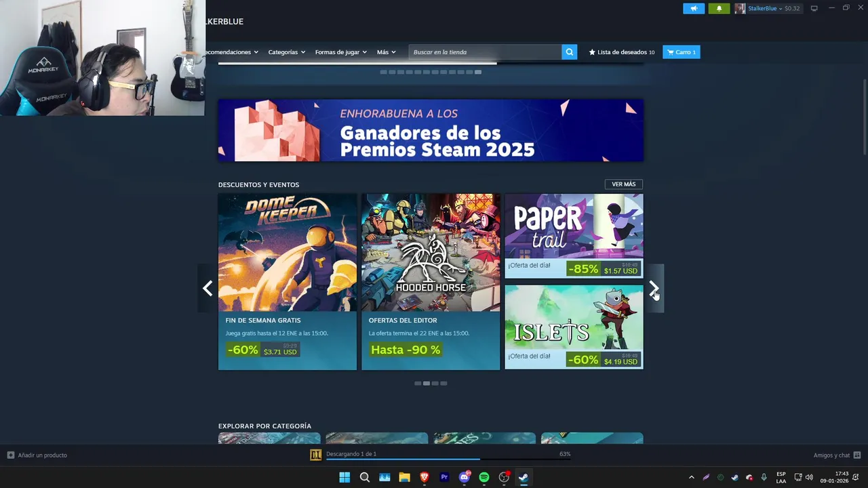The image size is (868, 488).
Task: Click the VER MÁS button
Action: coord(624,184)
